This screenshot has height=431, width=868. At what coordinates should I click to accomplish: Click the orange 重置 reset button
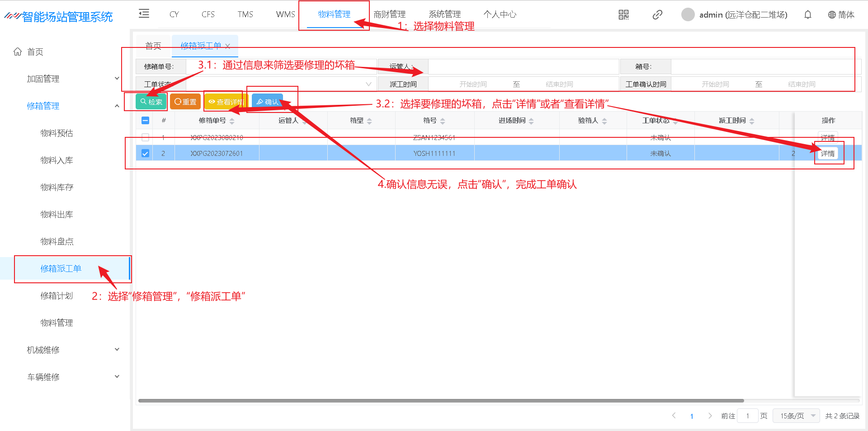pos(185,102)
